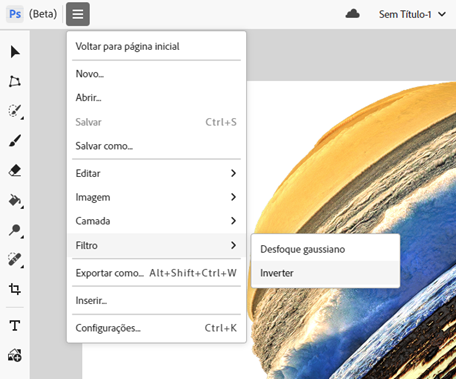Expand the Filtro submenu arrow
Viewport: 456px width, 379px height.
tap(233, 245)
